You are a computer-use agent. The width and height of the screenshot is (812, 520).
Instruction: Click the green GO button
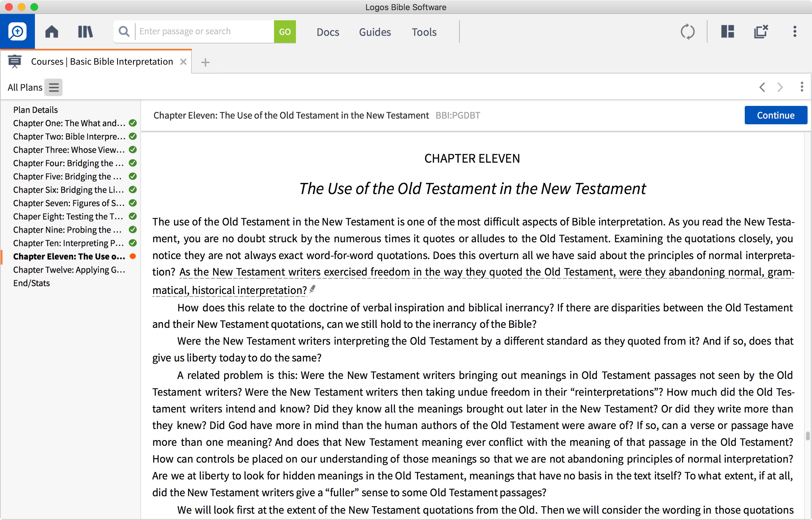click(x=285, y=31)
